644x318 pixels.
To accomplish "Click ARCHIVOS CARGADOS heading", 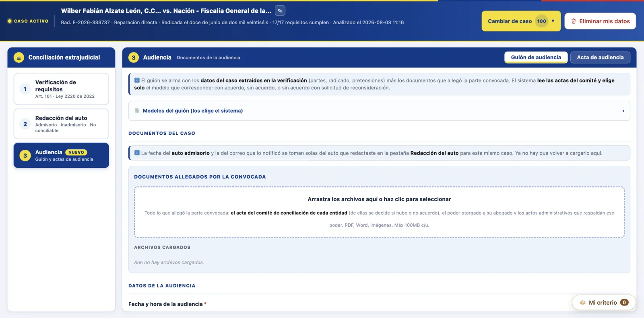I will click(x=162, y=248).
